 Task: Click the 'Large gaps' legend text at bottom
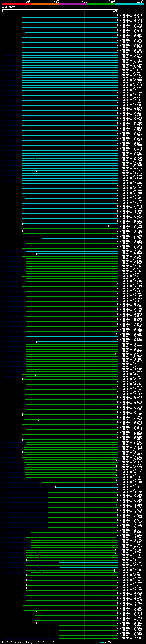click(10, 642)
